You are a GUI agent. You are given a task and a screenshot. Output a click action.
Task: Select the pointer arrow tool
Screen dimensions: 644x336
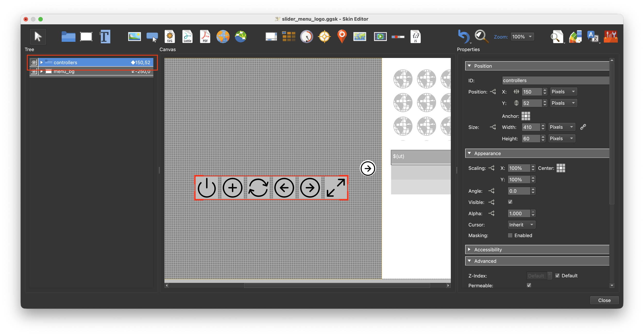[x=38, y=37]
